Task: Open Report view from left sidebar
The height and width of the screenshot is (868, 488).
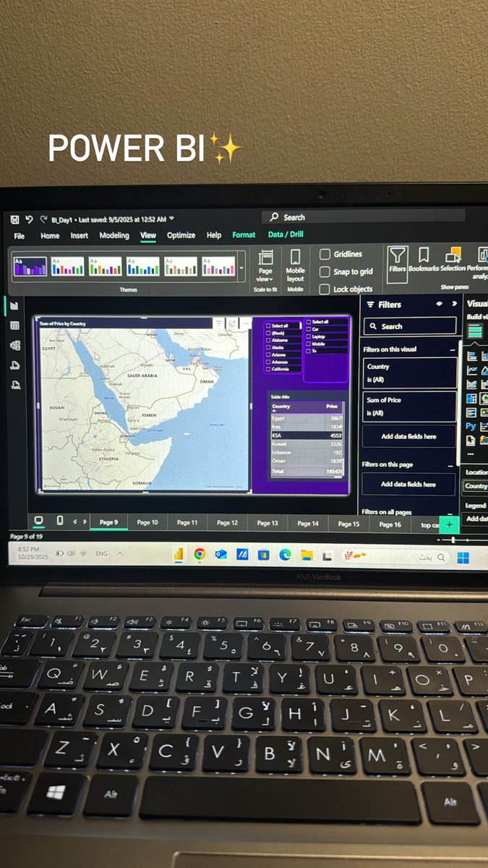Action: (x=14, y=306)
